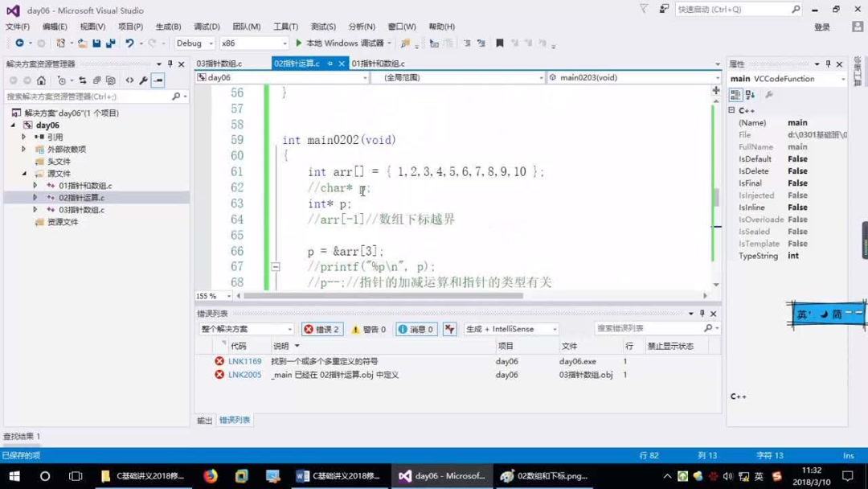Click the Navigate Backward arrow icon
This screenshot has height=489, width=868.
(x=18, y=43)
